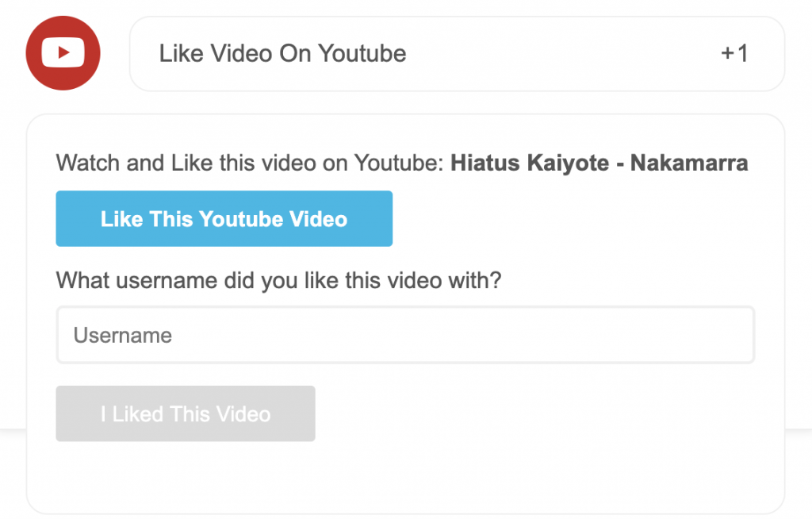This screenshot has width=812, height=519.
Task: Click the red YouTube circle icon
Action: click(63, 53)
